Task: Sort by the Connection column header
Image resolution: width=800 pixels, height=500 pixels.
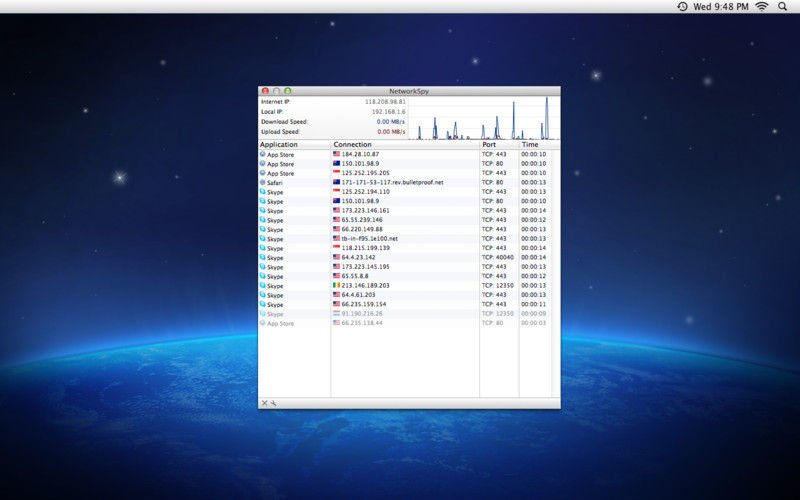Action: point(405,144)
